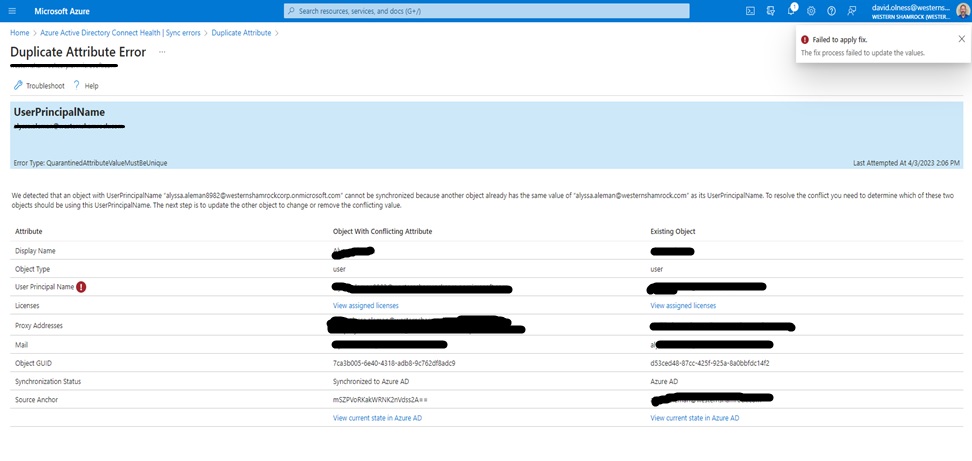Click Error Type QuarantinedAttributeValueMustBeUnique text
The height and width of the screenshot is (461, 972).
pyautogui.click(x=91, y=163)
